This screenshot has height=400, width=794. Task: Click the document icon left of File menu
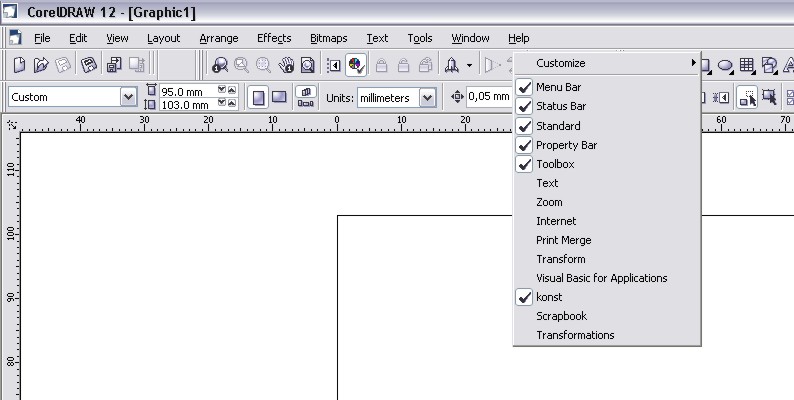[15, 38]
